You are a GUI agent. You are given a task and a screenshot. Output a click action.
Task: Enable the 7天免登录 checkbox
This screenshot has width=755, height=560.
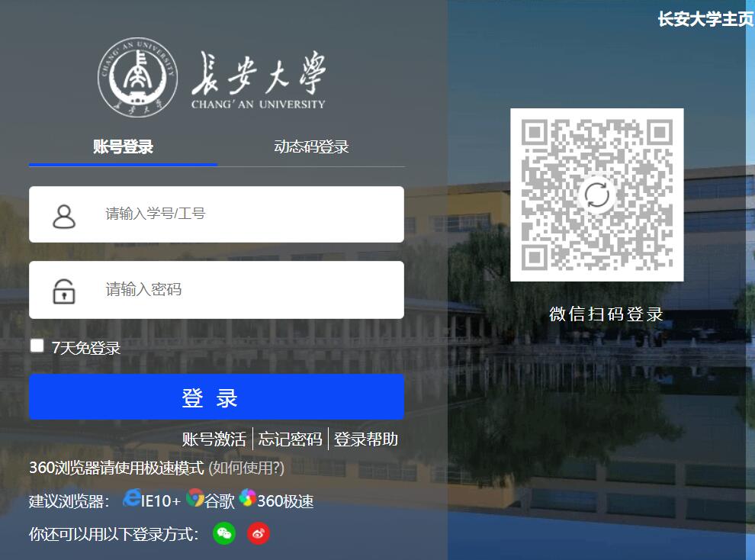click(37, 345)
